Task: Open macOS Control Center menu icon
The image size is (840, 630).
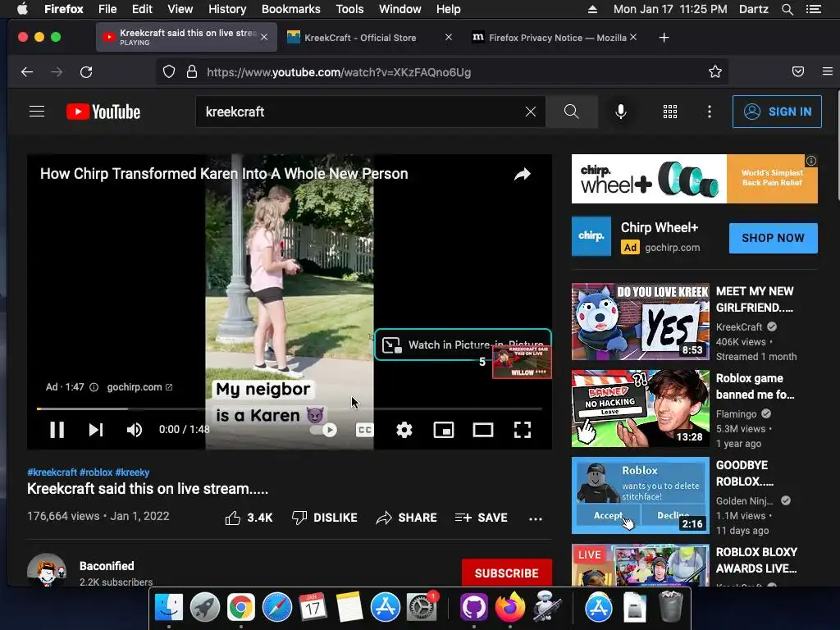Action: pyautogui.click(x=814, y=9)
